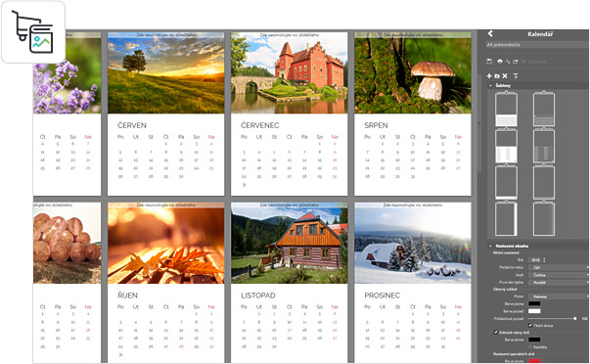Click the text tool icon after the X
The image size is (590, 364).
click(516, 75)
